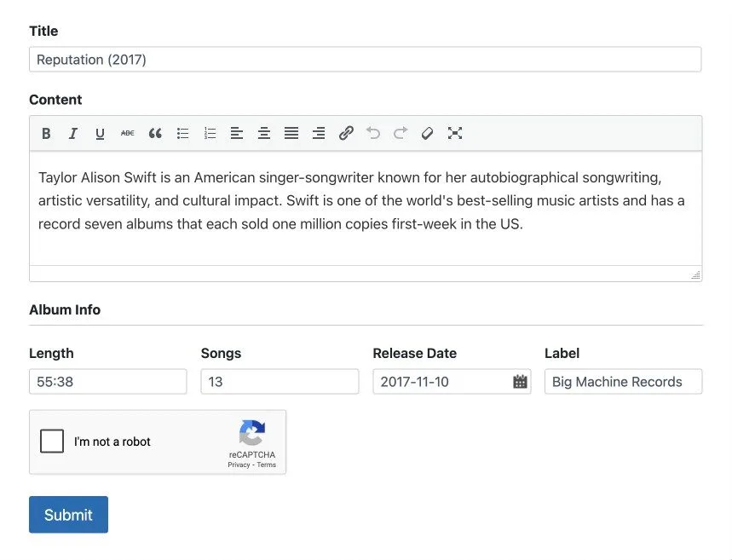
Task: Click the Songs field showing 13
Action: click(280, 382)
